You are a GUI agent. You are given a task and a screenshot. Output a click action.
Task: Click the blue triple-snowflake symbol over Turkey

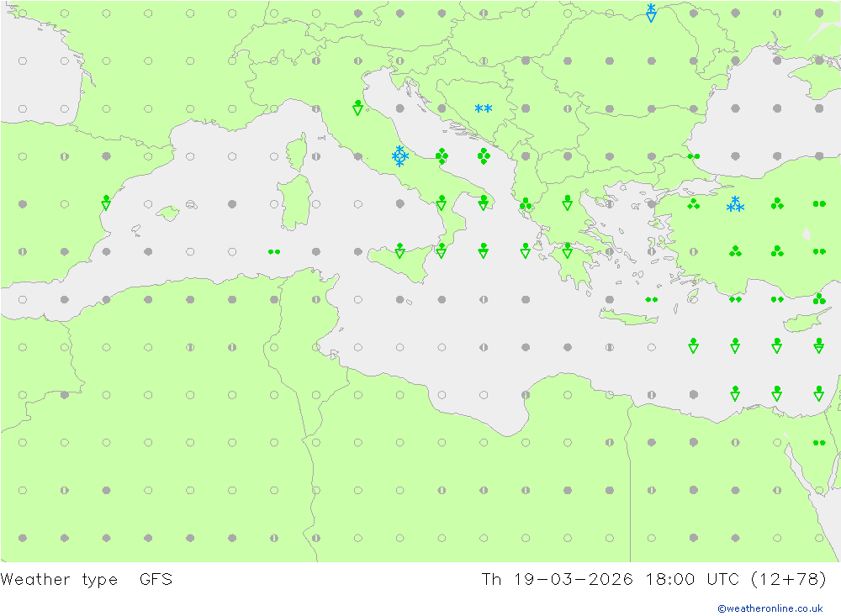(735, 203)
